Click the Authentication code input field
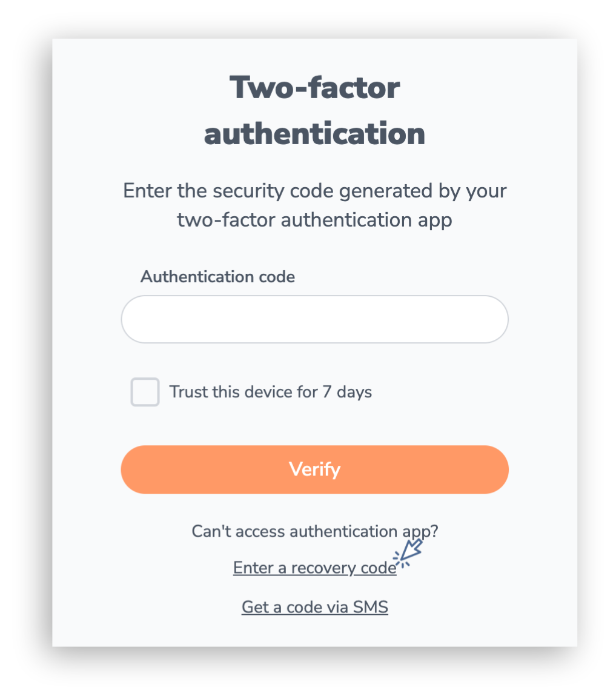Screen dimensions: 616x699 click(314, 319)
